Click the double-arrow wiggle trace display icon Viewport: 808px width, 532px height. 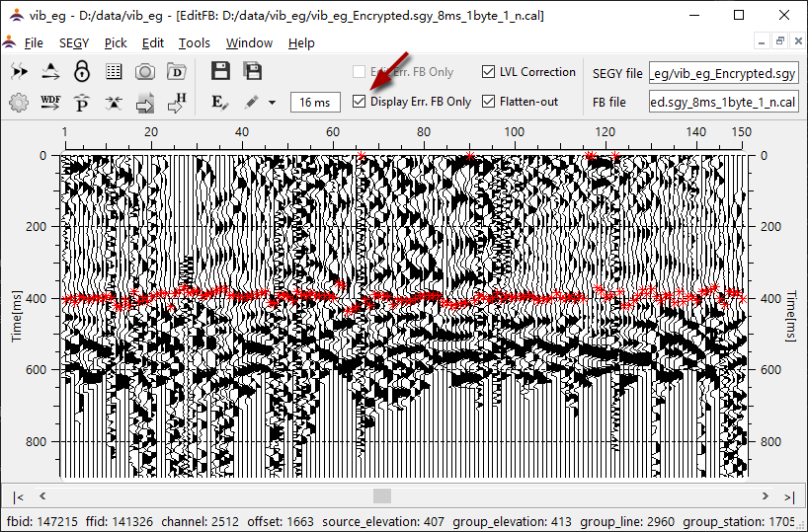[x=19, y=72]
